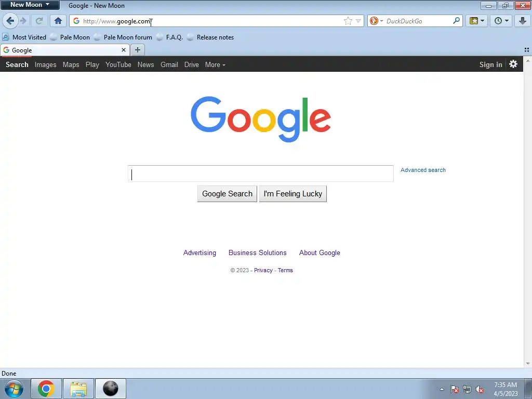This screenshot has height=399, width=532.
Task: Click the Google favicon in address bar
Action: [x=76, y=21]
